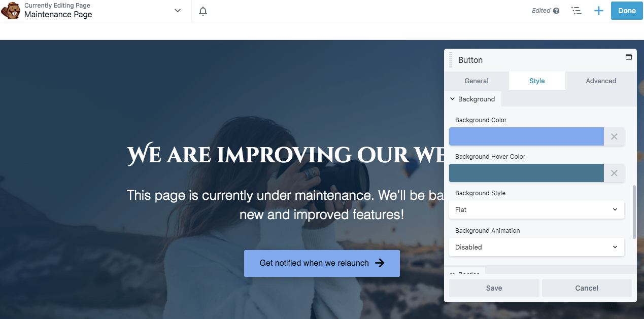644x319 pixels.
Task: Open the Background Animation dropdown
Action: point(536,247)
